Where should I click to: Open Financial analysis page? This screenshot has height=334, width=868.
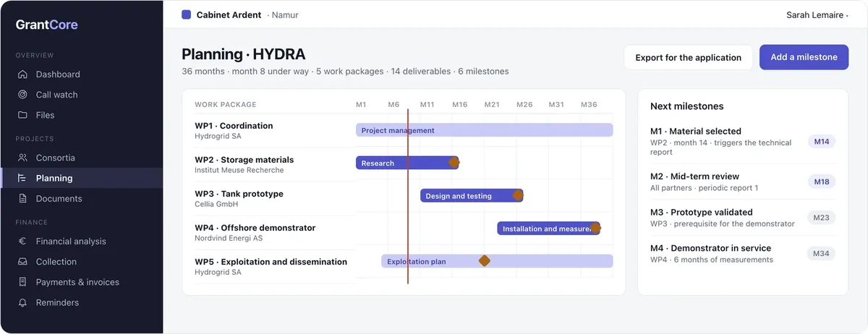pyautogui.click(x=82, y=241)
